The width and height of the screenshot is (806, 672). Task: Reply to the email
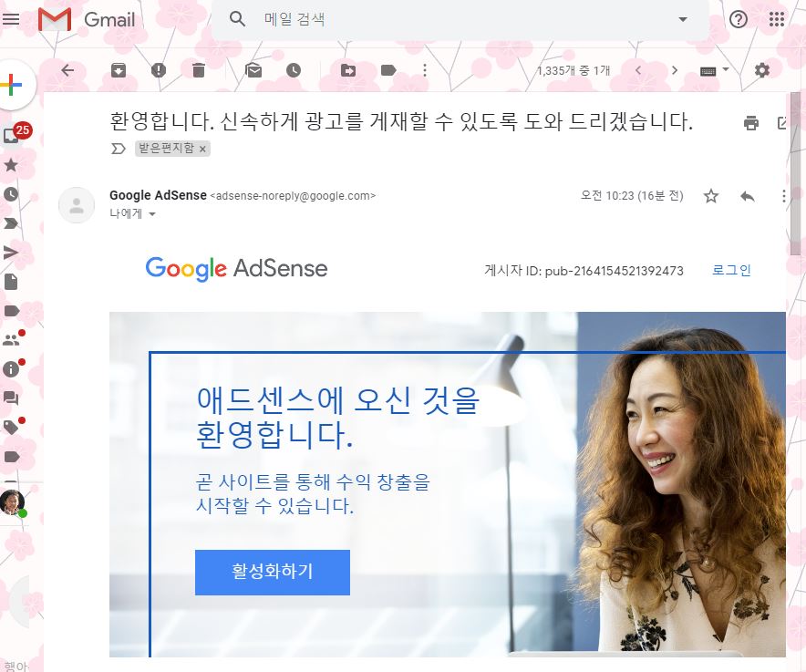[x=748, y=196]
